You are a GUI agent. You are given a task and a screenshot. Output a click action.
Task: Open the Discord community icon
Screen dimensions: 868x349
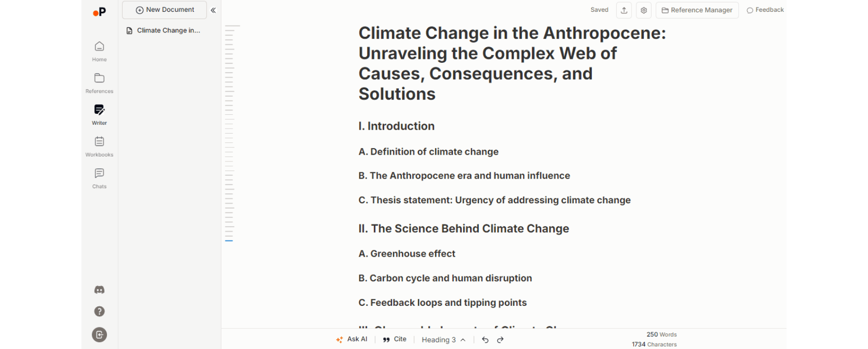pyautogui.click(x=99, y=290)
